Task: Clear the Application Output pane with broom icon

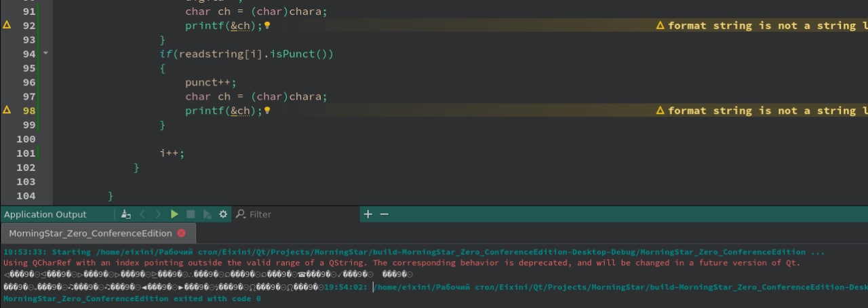Action: click(126, 214)
